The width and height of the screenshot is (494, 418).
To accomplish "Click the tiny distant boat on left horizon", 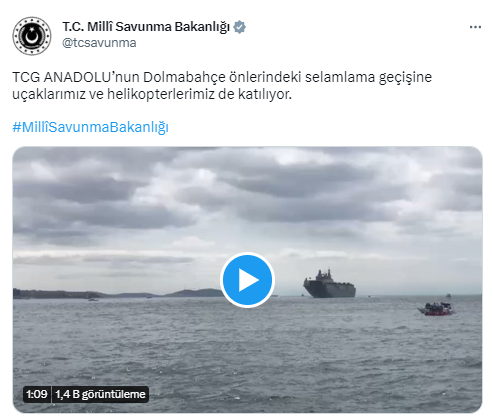I will tap(93, 299).
